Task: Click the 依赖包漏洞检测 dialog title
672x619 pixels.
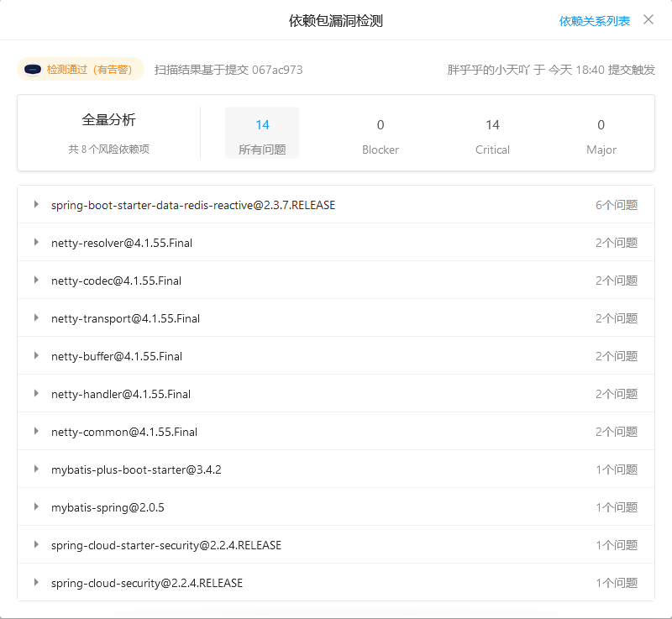Action: click(x=335, y=20)
